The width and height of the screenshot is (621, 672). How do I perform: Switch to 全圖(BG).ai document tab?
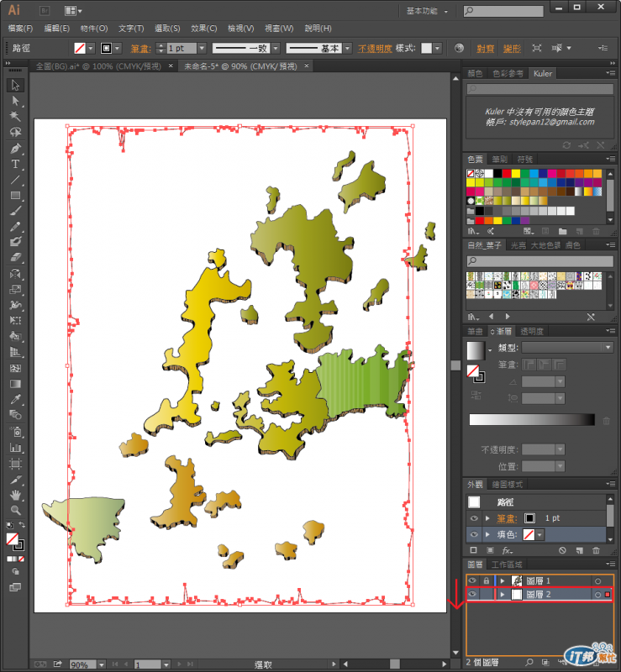98,66
